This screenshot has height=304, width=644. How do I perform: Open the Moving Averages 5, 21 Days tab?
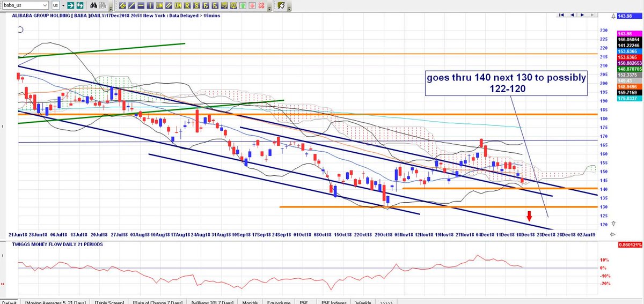point(55,301)
